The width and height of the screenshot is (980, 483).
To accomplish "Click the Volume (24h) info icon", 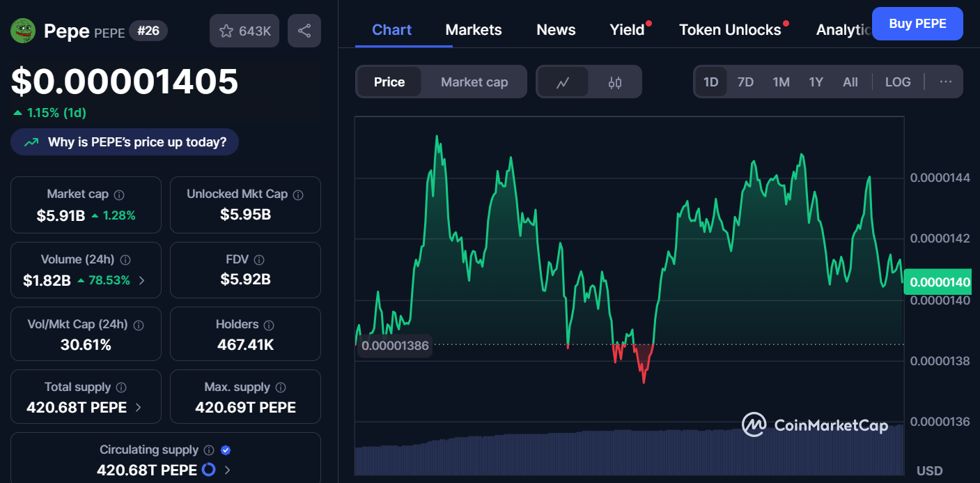I will (x=125, y=259).
